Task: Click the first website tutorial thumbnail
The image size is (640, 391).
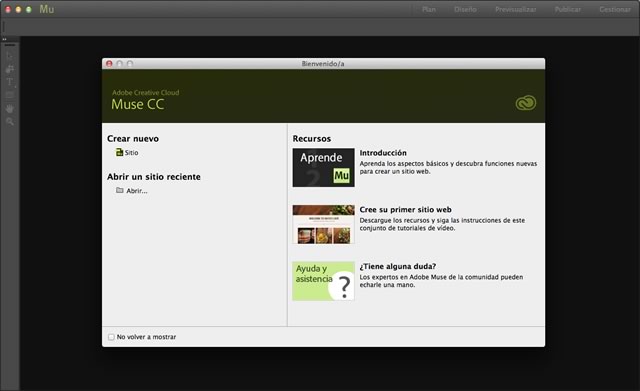Action: pos(323,224)
